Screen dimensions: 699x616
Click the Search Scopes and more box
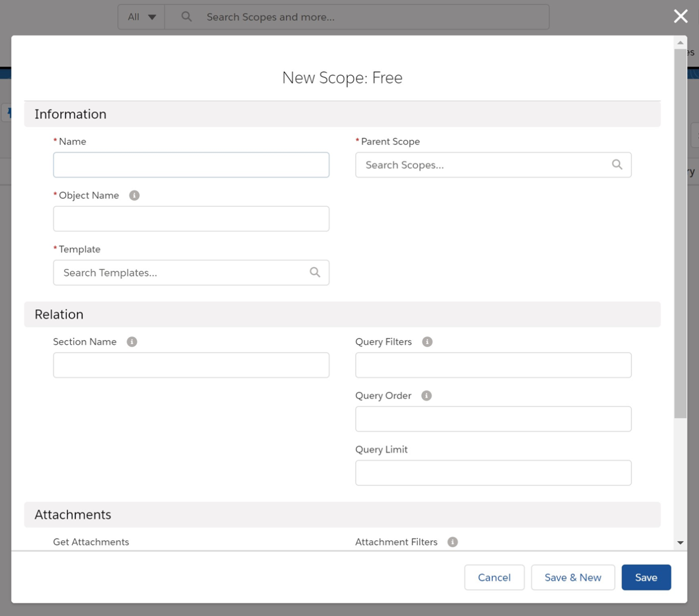tap(357, 17)
